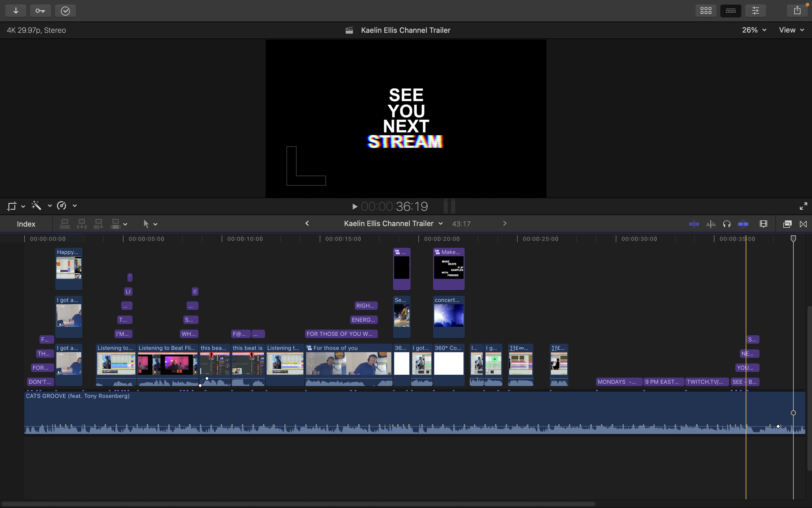View Background Tasks (checkmark icon)

(x=65, y=10)
